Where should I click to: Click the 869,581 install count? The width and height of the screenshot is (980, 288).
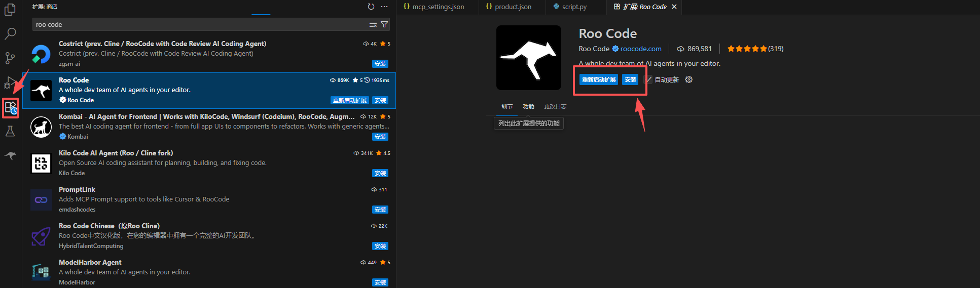click(694, 49)
